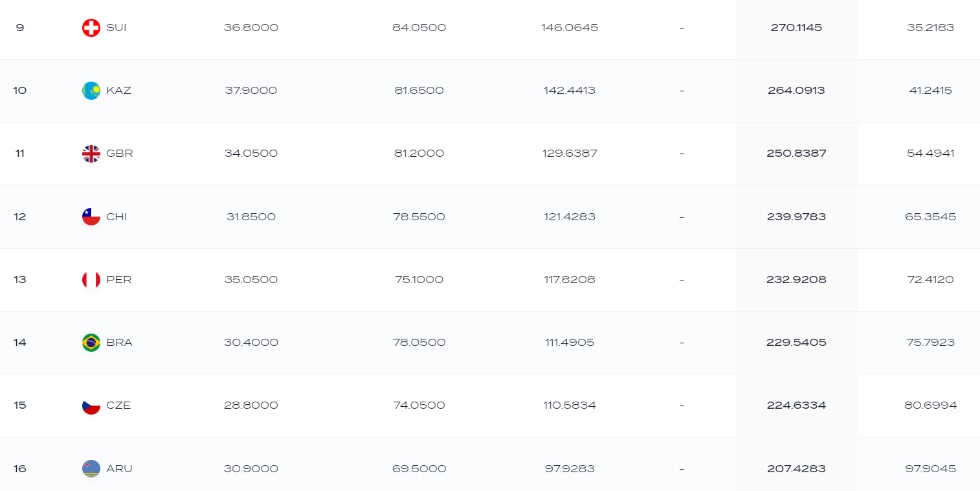Click the Brazil flag icon
The width and height of the screenshot is (980, 491).
(91, 343)
